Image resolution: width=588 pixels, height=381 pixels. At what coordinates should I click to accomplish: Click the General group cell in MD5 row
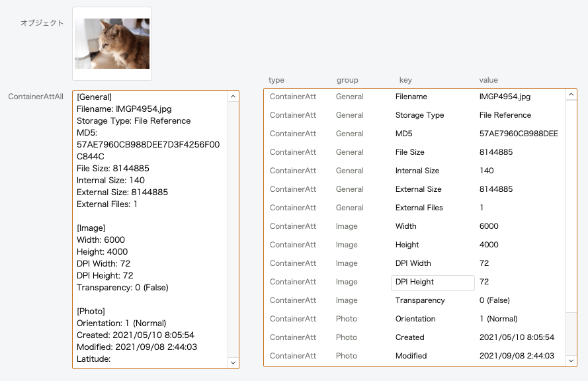tap(349, 134)
